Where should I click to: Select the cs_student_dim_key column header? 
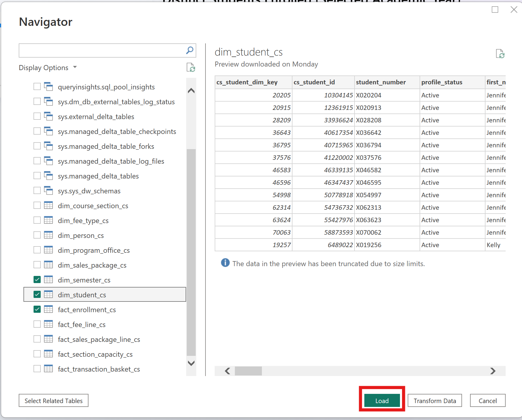254,82
